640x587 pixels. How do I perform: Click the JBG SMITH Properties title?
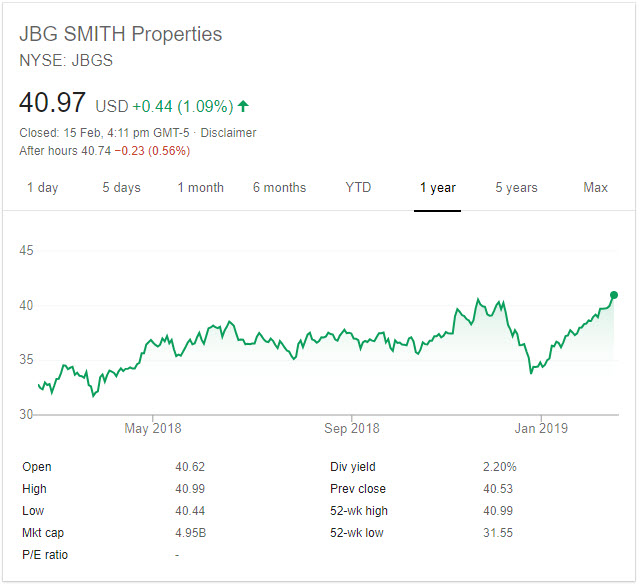point(121,34)
